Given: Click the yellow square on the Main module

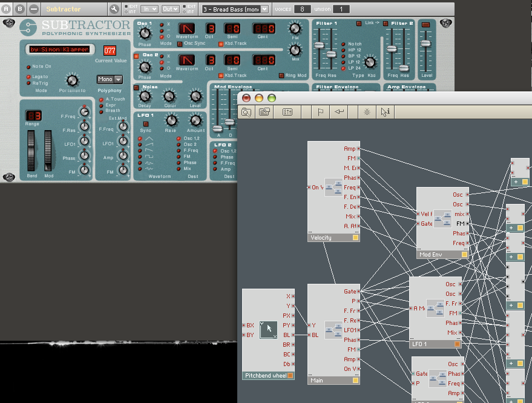Looking at the screenshot, I should [355, 381].
